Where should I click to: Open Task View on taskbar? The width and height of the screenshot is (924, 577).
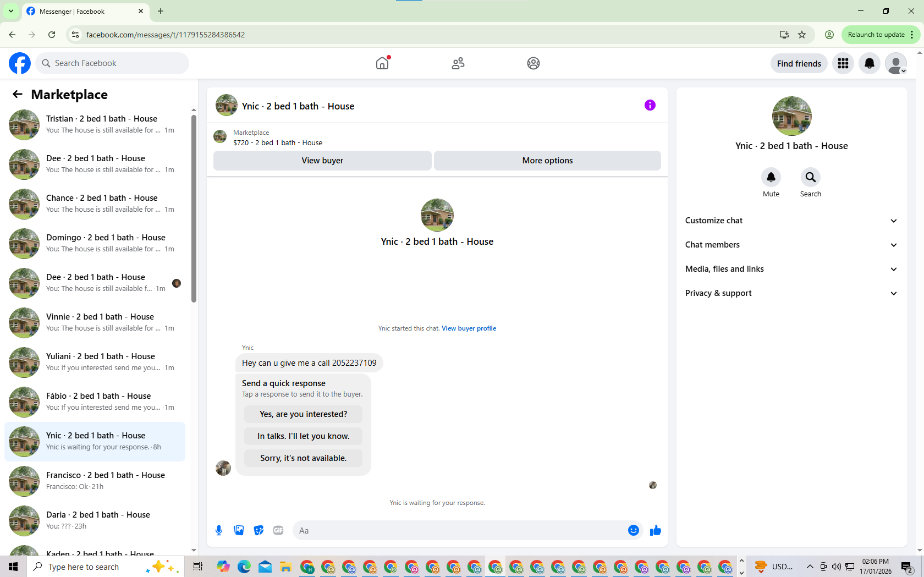198,567
